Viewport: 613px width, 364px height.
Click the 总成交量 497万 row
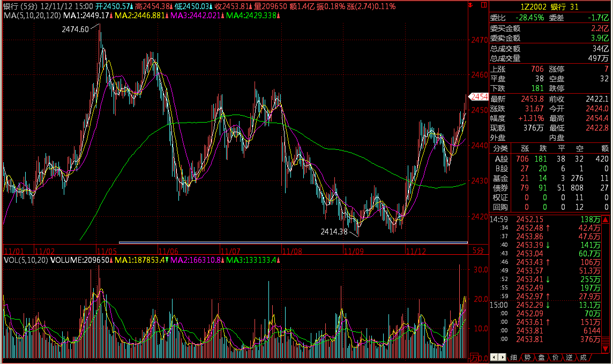[x=549, y=58]
